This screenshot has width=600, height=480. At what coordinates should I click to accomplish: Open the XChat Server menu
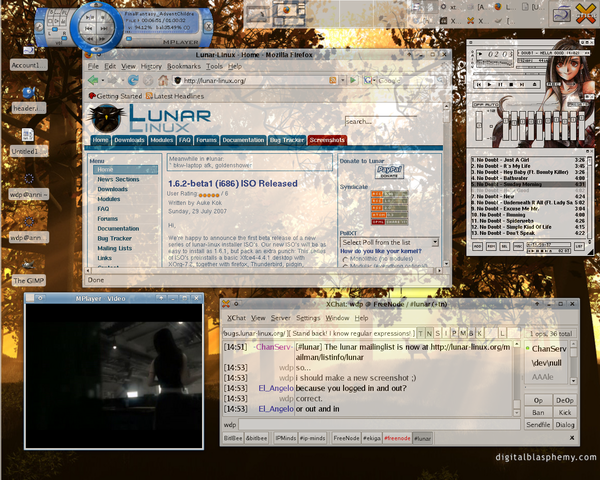point(280,318)
